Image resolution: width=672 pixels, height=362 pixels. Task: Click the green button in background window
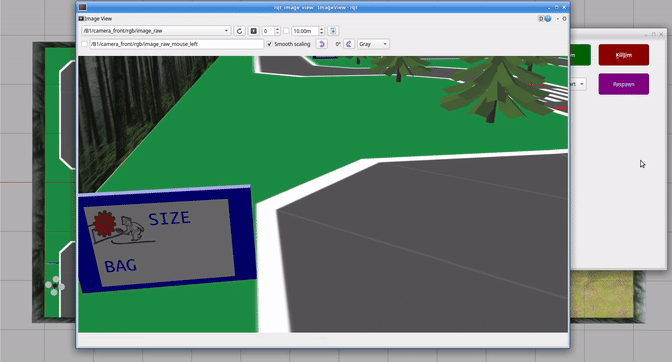(x=580, y=55)
